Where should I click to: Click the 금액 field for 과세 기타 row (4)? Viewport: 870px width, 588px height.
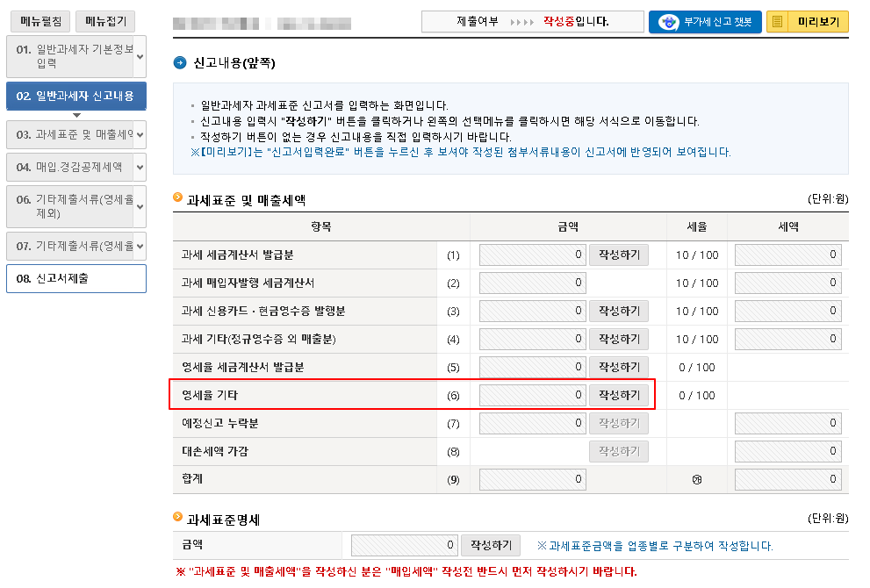(533, 339)
